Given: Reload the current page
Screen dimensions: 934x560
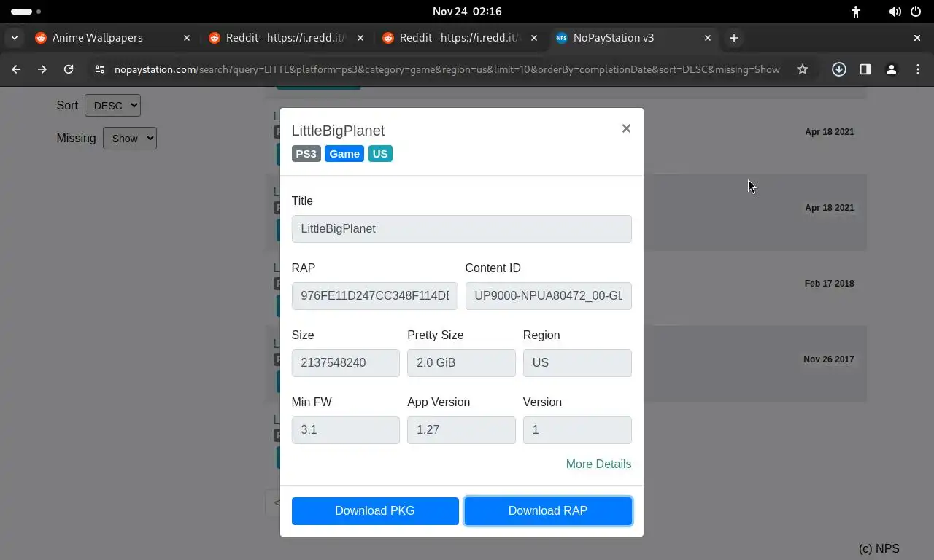Looking at the screenshot, I should [69, 69].
